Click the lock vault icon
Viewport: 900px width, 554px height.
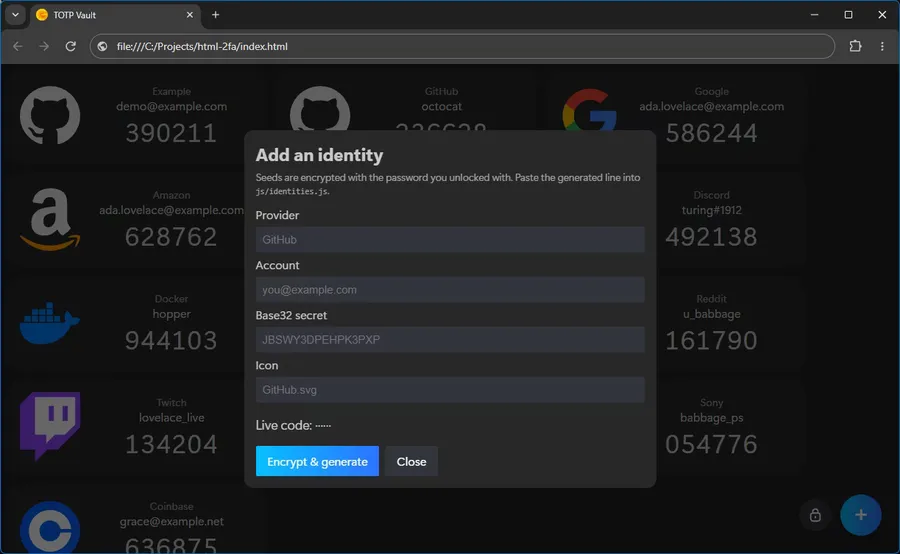click(x=815, y=515)
